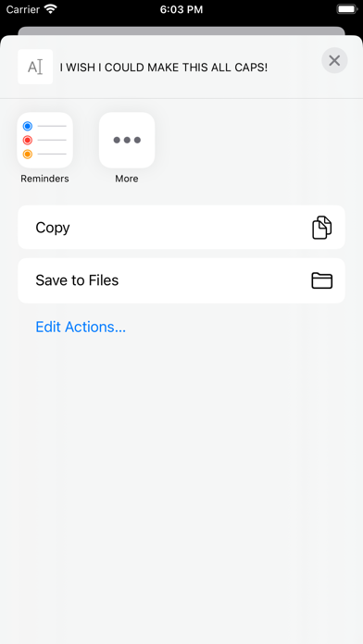Tap the battery status icon
363x644 pixels.
point(347,9)
